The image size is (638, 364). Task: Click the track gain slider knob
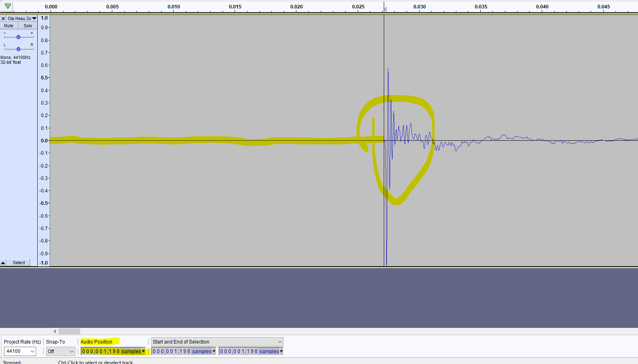pos(18,37)
